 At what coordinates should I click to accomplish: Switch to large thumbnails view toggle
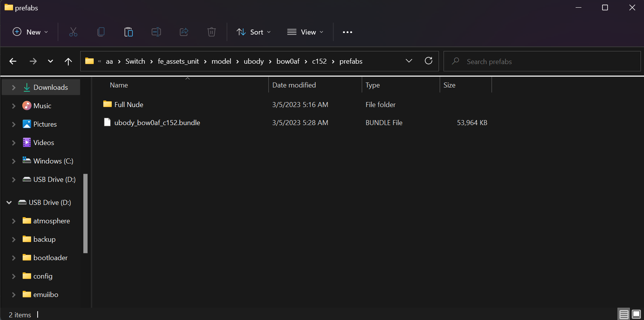click(636, 314)
